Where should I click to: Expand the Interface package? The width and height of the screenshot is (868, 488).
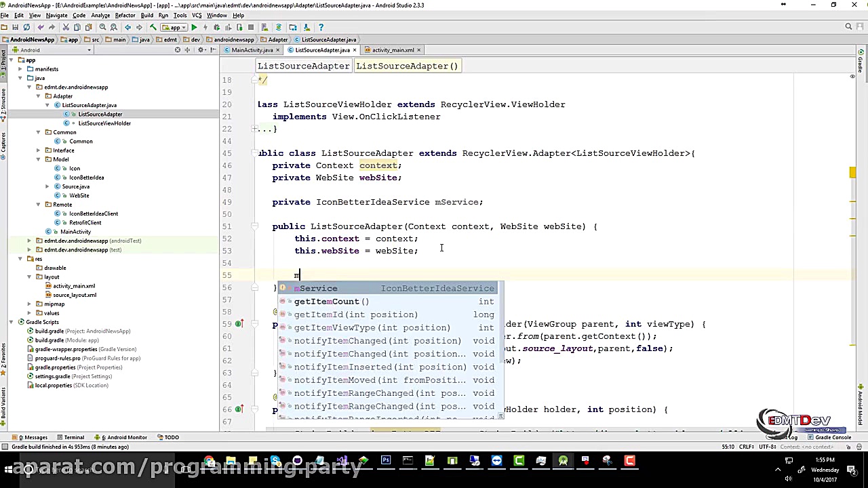tap(39, 150)
